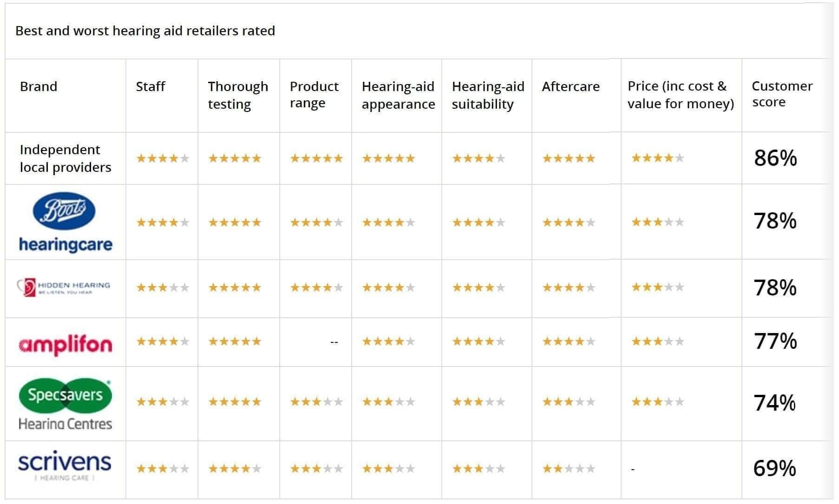This screenshot has height=504, width=839.
Task: Click the amplifon brand logo
Action: click(x=66, y=344)
